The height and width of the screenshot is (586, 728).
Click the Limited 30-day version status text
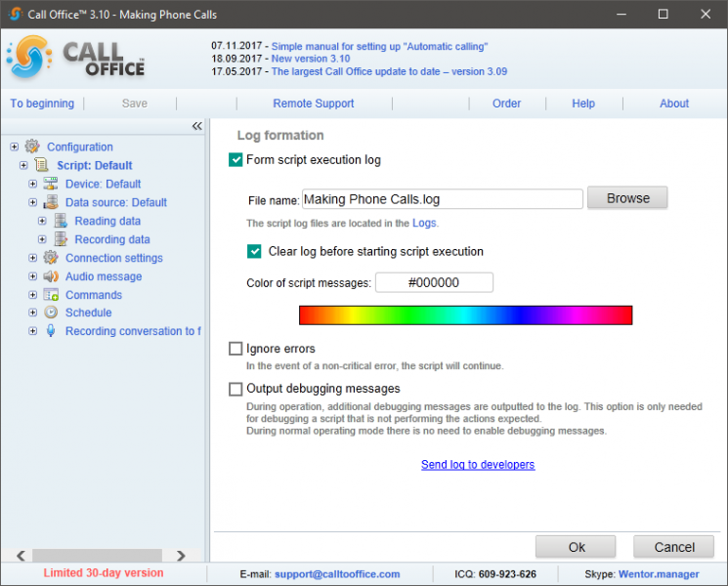click(x=103, y=573)
